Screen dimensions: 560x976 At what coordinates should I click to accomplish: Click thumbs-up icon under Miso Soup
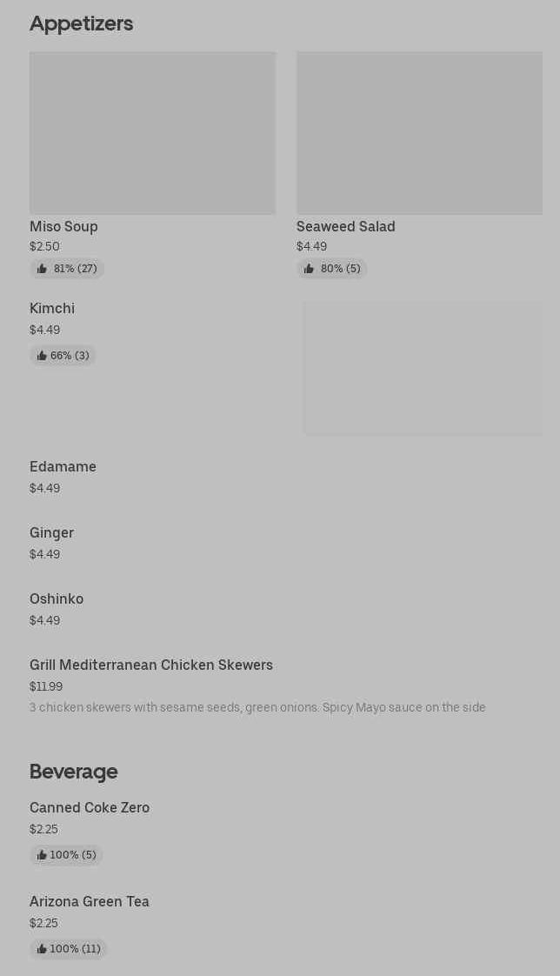click(42, 269)
